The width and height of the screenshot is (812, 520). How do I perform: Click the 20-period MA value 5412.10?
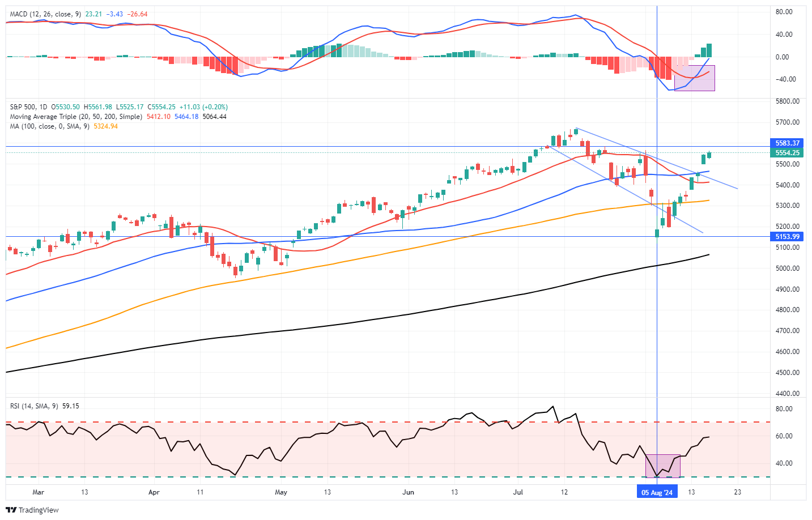159,117
